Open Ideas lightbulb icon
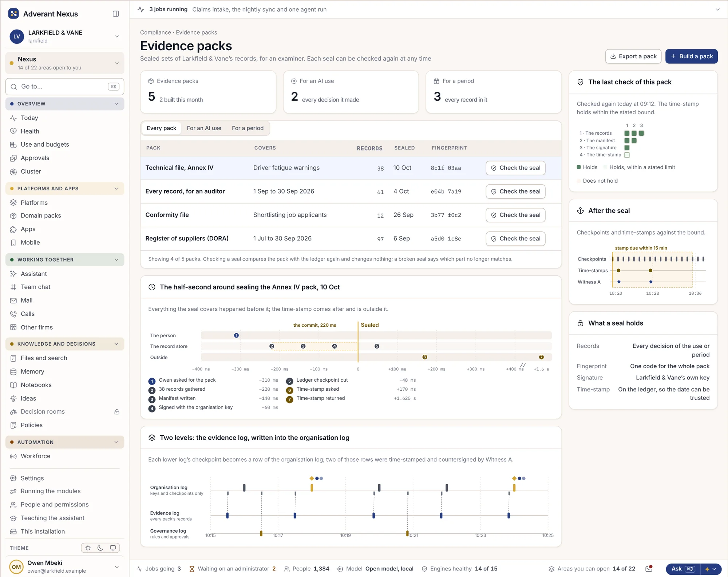728x577 pixels. pyautogui.click(x=13, y=398)
